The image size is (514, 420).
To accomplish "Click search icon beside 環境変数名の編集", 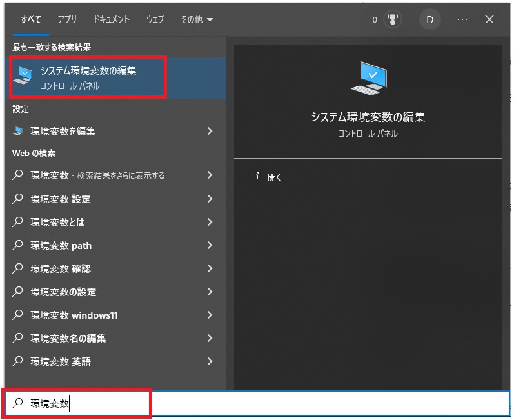I will click(x=17, y=338).
